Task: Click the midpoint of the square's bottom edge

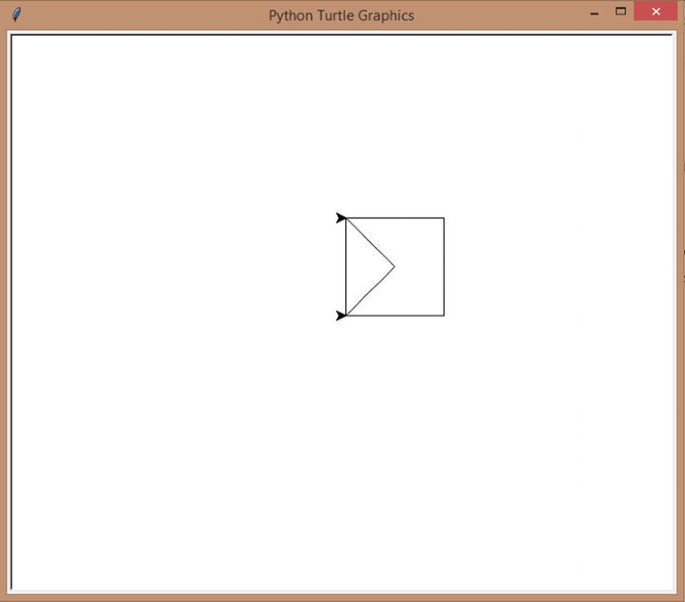Action: click(395, 316)
